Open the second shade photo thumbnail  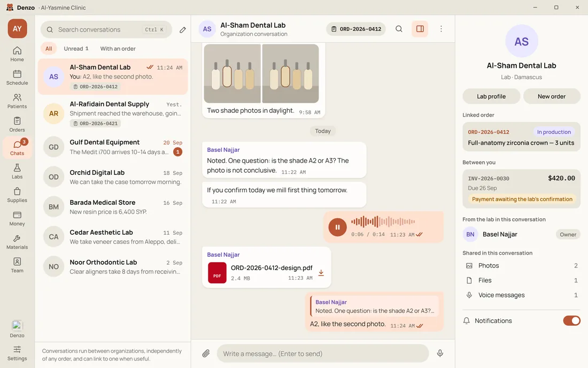[x=290, y=73]
